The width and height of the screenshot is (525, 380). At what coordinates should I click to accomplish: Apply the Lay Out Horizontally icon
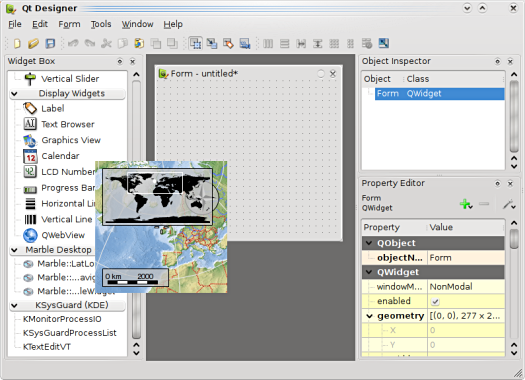[268, 44]
